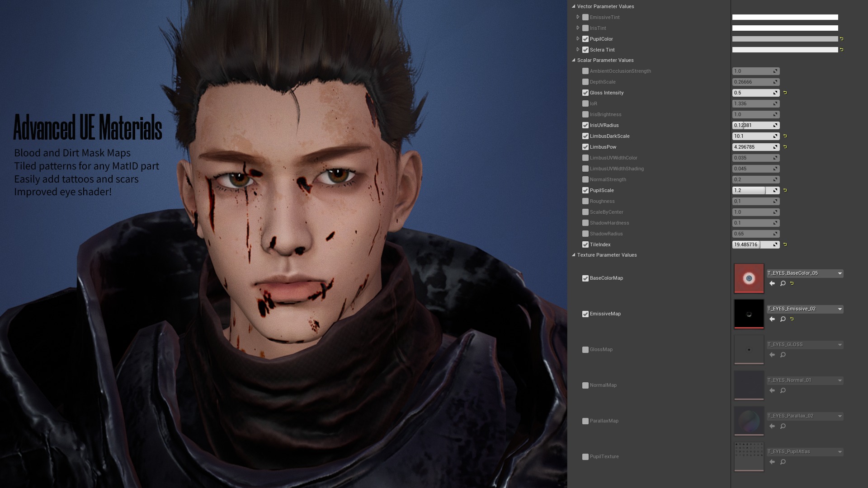Enable the PupilTexture override checkbox
The width and height of the screenshot is (868, 488).
pos(585,457)
